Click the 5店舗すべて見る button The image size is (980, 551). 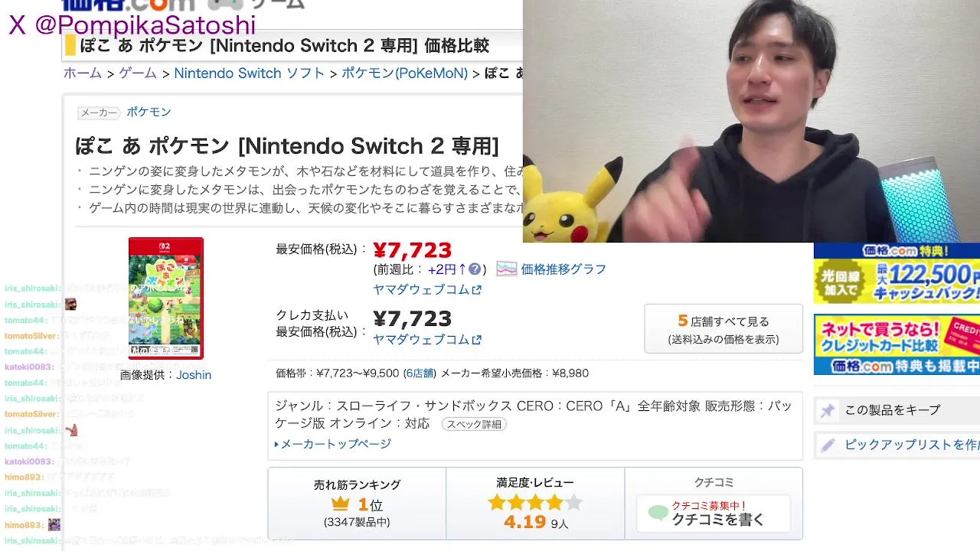[x=724, y=329]
